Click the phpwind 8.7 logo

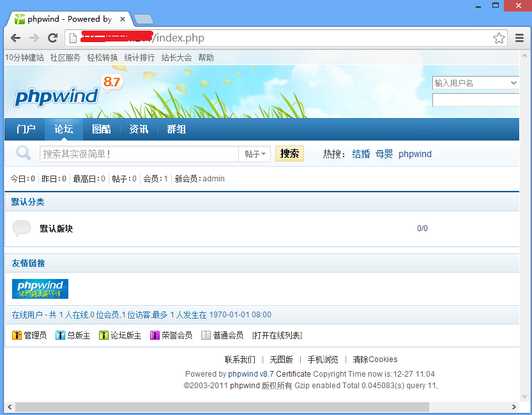pyautogui.click(x=68, y=91)
